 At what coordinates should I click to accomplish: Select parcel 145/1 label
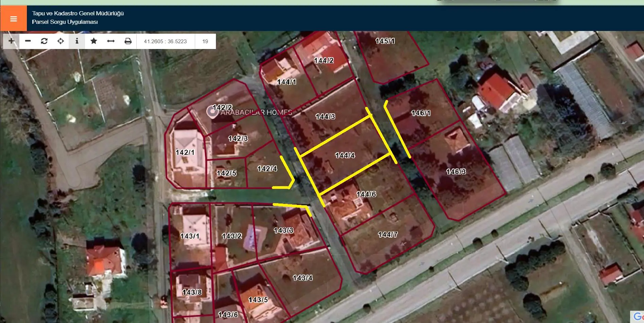point(385,41)
